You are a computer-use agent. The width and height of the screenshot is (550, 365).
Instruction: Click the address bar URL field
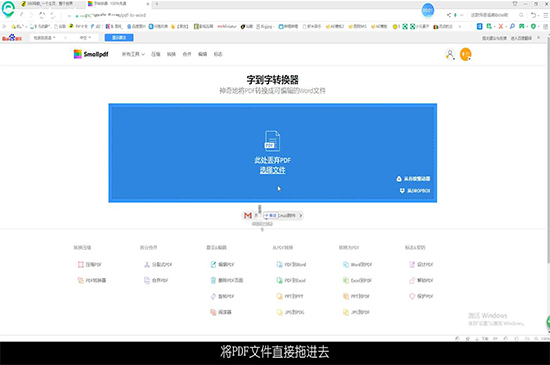click(246, 15)
